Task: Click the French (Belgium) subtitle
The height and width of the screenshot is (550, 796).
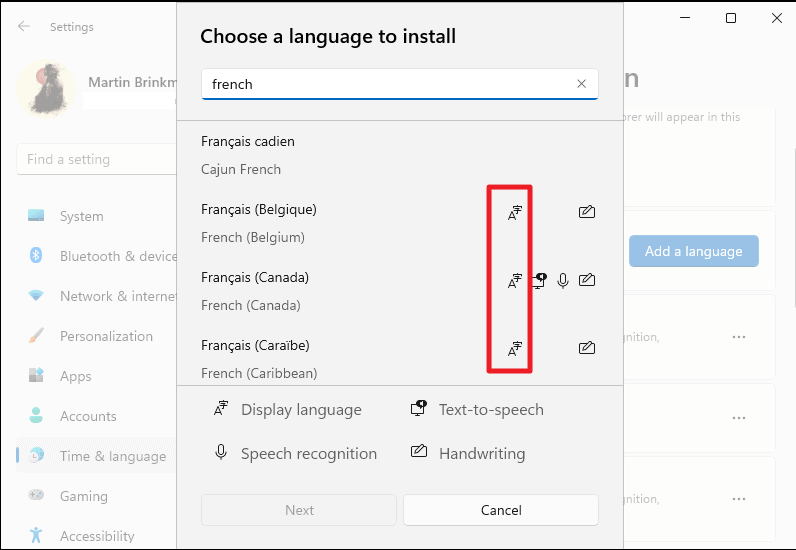Action: 253,237
